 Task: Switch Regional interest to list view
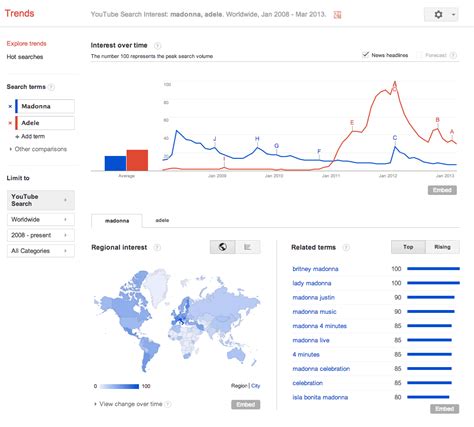click(x=248, y=247)
